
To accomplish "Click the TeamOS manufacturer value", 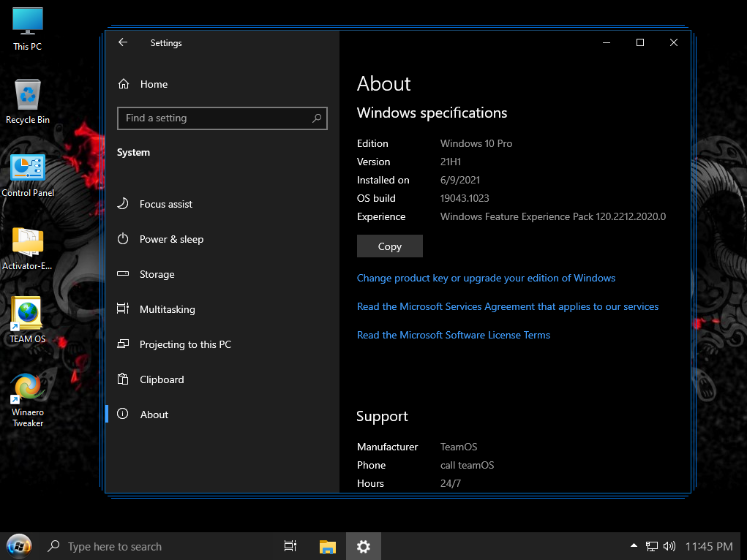I will [459, 447].
